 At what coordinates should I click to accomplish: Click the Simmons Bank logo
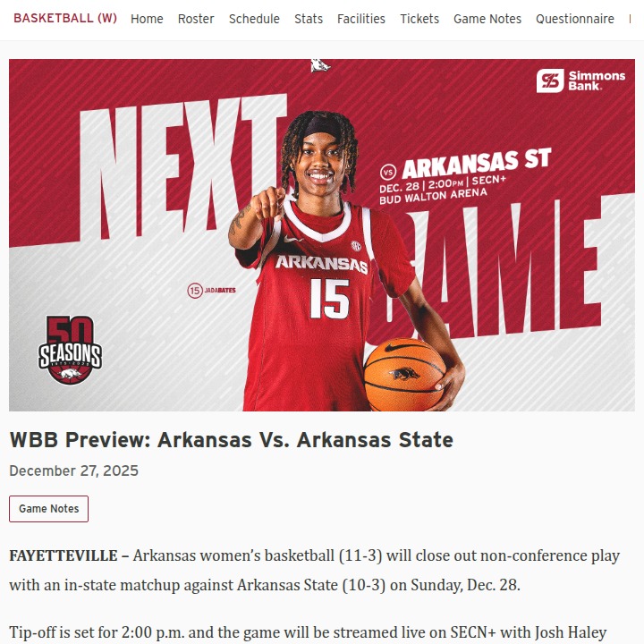tap(580, 80)
